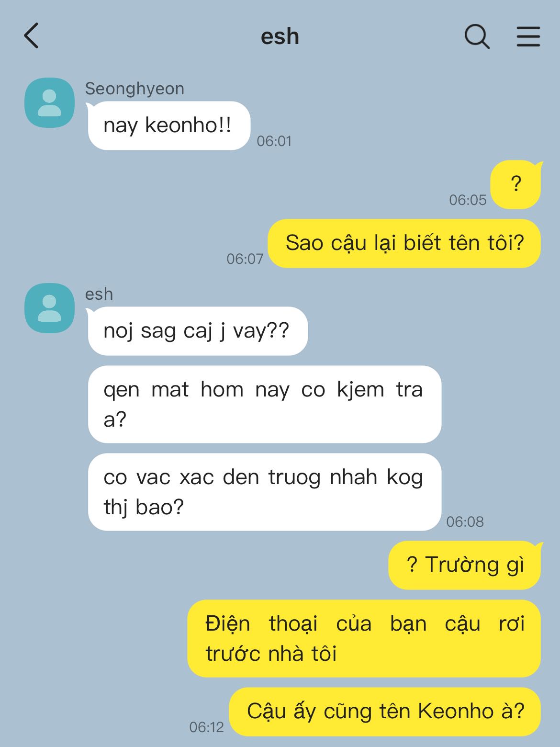
Task: Select the chat title esh
Action: coord(280,36)
